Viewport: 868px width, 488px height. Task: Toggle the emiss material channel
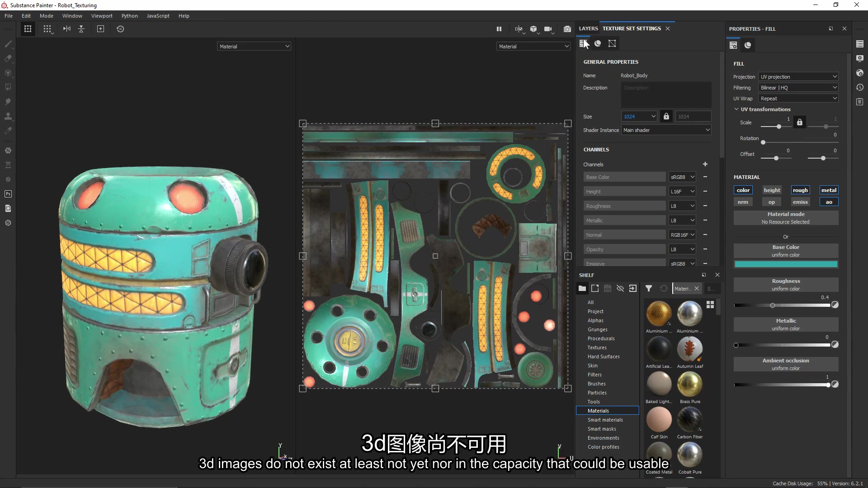coord(800,202)
